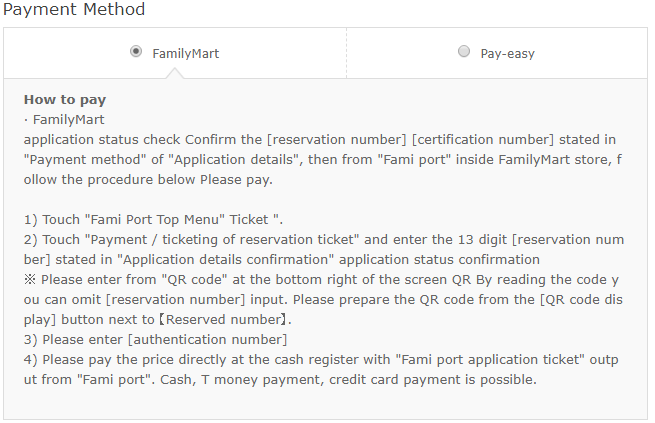655x423 pixels.
Task: Click the "application status check Confirm" text
Action: pos(125,138)
